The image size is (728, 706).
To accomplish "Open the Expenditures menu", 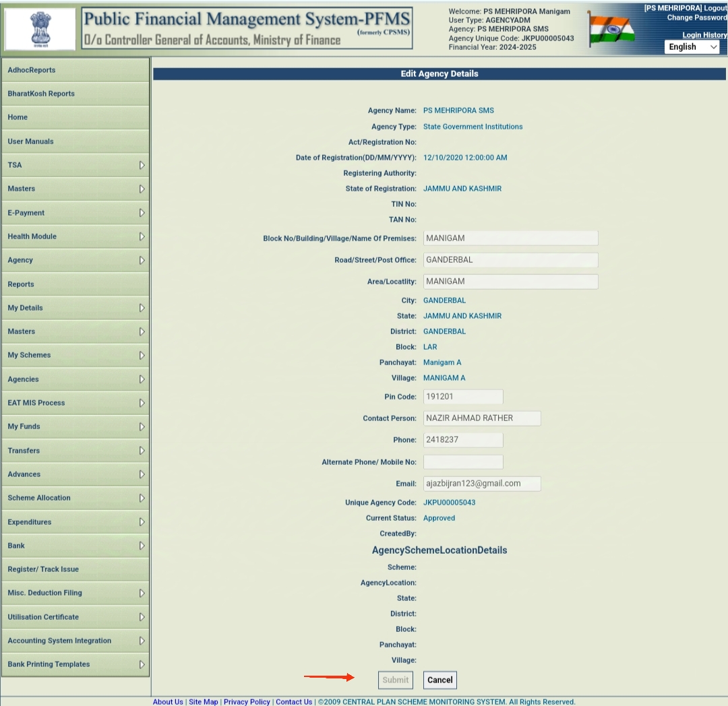I will click(x=75, y=522).
